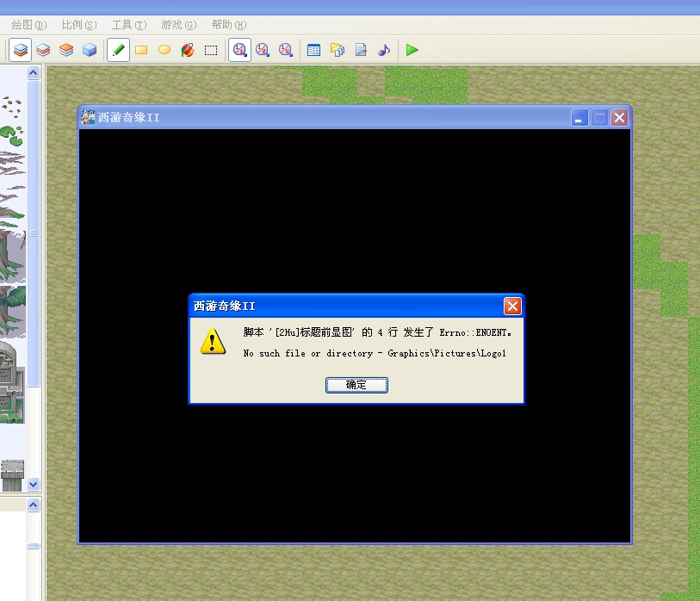Open the 绘图(D) menu
Screen dimensions: 700x601
(29, 25)
